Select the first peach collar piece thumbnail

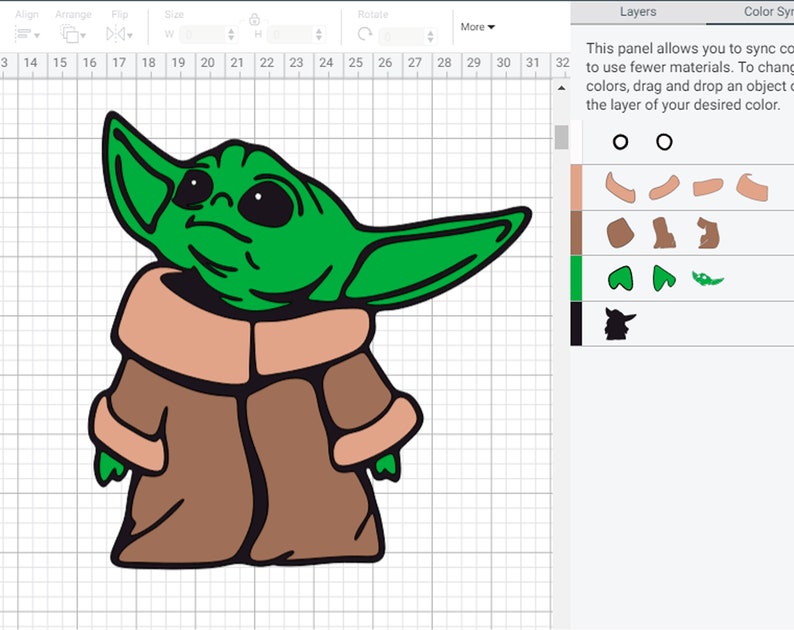click(620, 188)
